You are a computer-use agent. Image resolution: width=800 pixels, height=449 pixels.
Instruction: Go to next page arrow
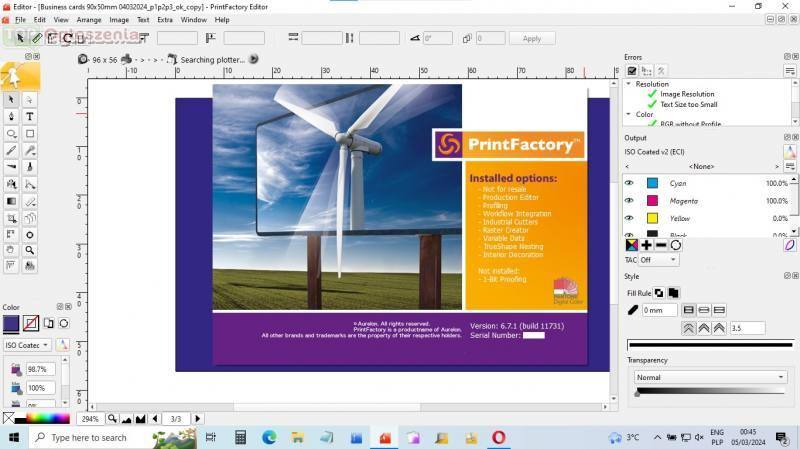pyautogui.click(x=198, y=418)
